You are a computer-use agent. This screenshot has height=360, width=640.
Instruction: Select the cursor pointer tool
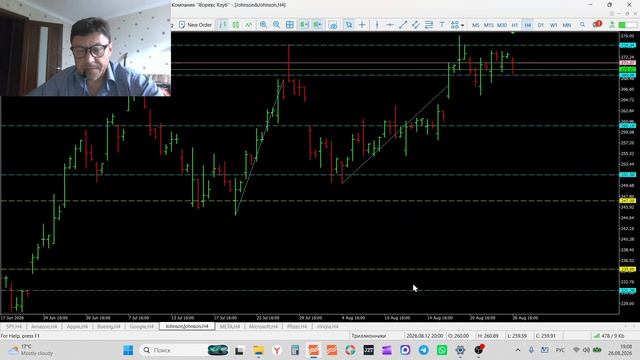click(x=348, y=25)
